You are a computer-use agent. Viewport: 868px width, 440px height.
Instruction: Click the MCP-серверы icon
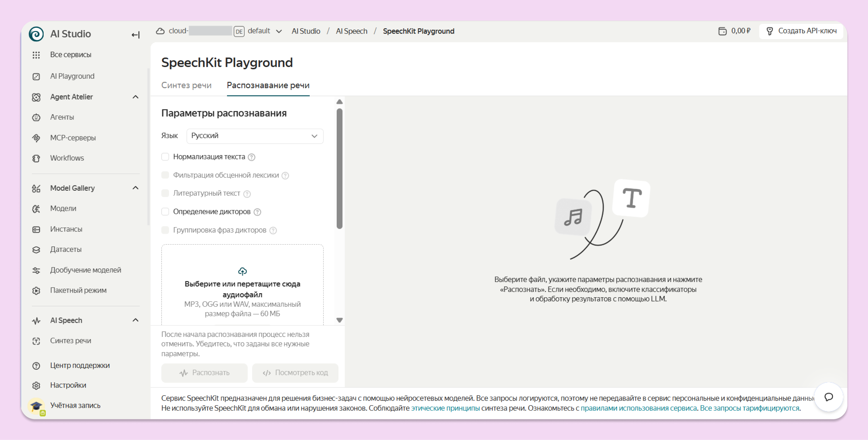(x=36, y=138)
